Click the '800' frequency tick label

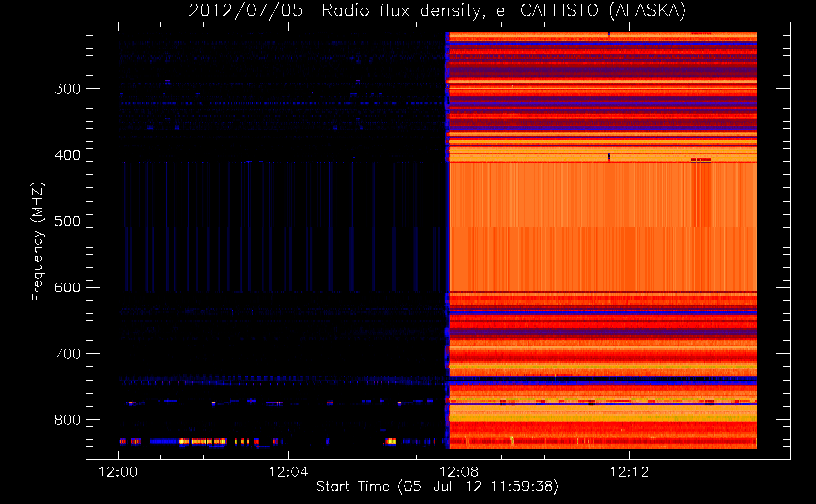click(68, 420)
